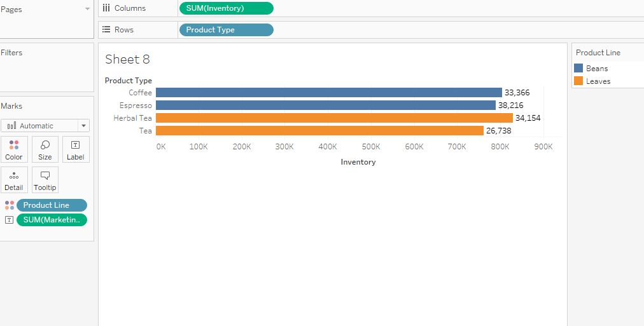
Task: Expand the Pages shelf dropdown arrow
Action: point(87,9)
